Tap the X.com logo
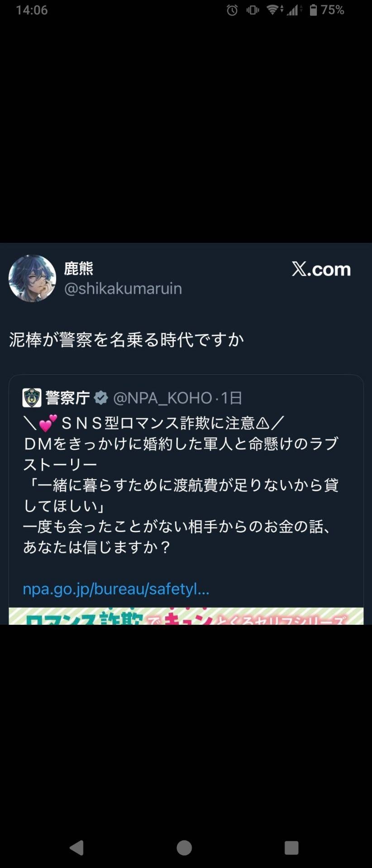Image resolution: width=372 pixels, height=868 pixels. pos(321,269)
